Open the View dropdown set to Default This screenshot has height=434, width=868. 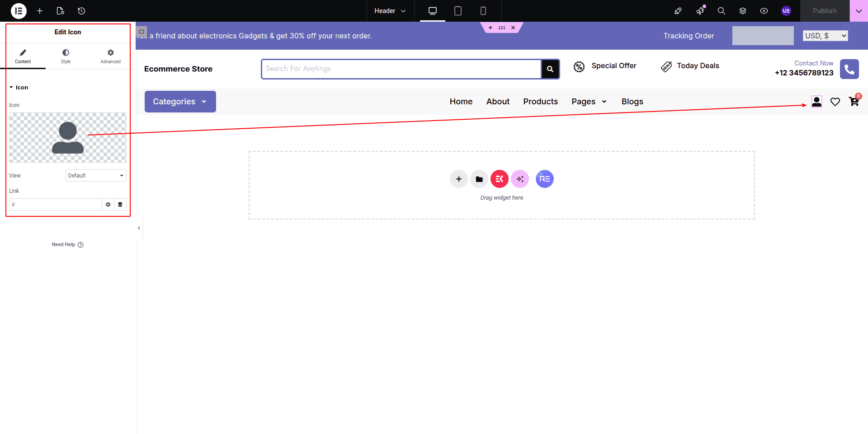tap(96, 176)
